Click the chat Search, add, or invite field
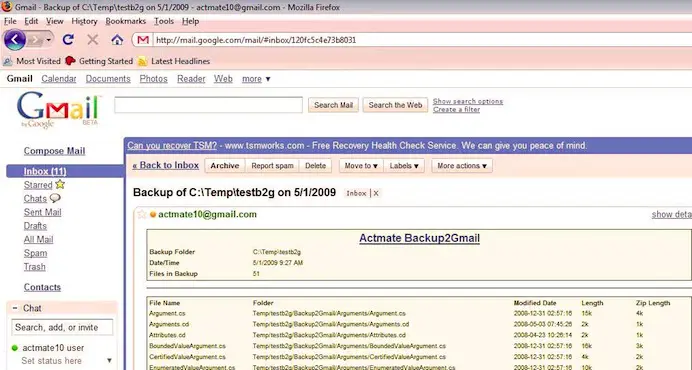692x370 pixels. (x=62, y=327)
